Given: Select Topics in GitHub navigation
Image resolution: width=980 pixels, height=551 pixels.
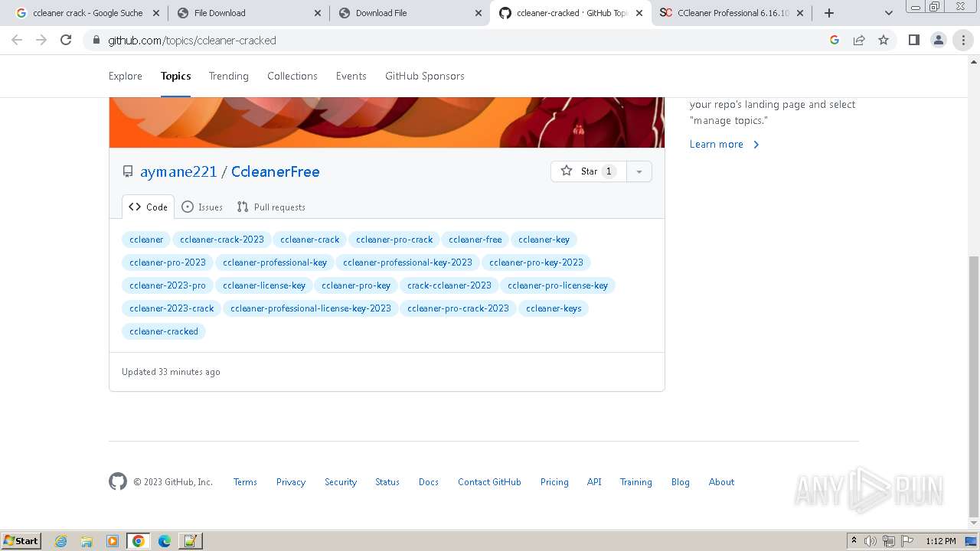Looking at the screenshot, I should 175,76.
